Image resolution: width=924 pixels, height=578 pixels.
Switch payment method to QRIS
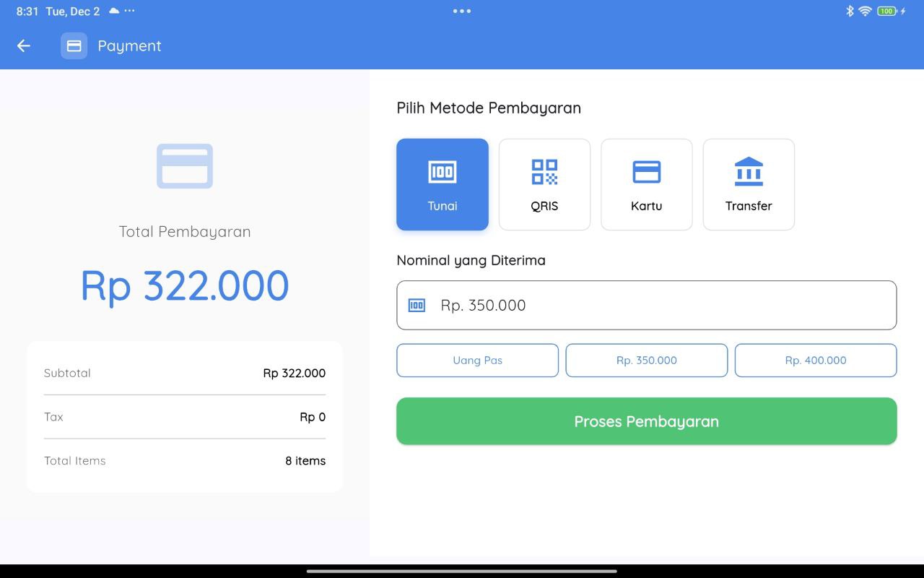544,184
